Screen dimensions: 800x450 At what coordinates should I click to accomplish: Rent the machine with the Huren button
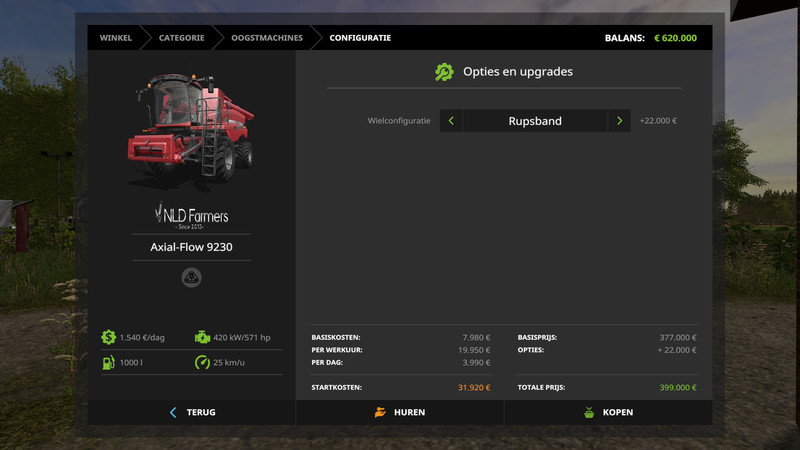point(400,412)
